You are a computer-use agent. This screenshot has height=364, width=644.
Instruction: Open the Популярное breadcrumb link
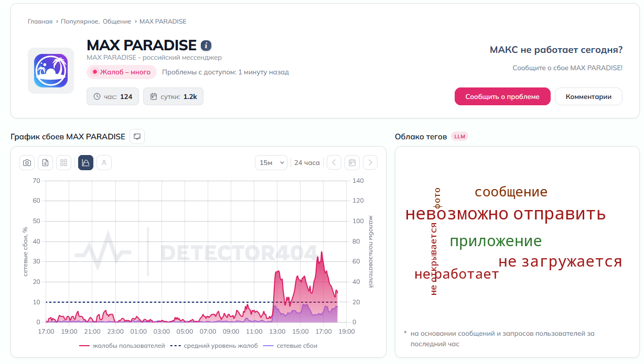pyautogui.click(x=79, y=21)
